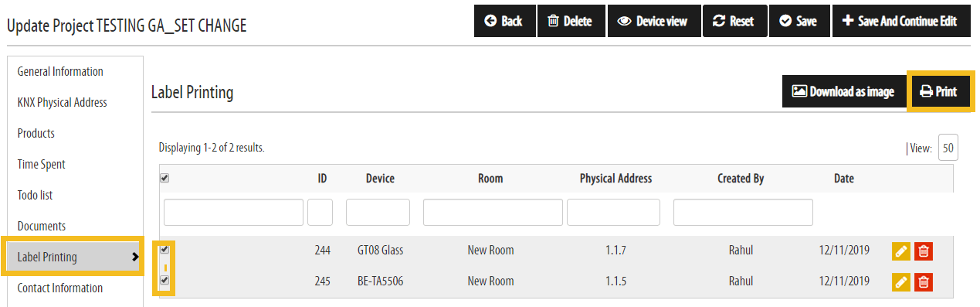Go Back to previous page
The image size is (980, 307).
pos(504,21)
